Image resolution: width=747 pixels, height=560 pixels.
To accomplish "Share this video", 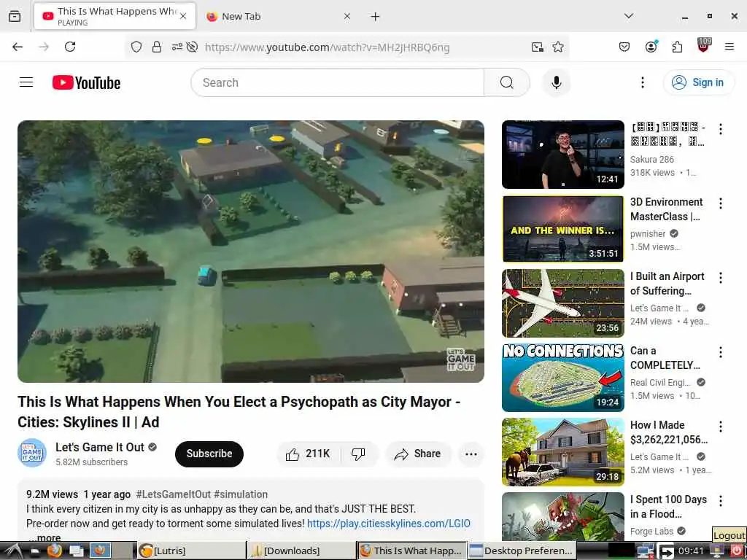I will click(x=418, y=454).
